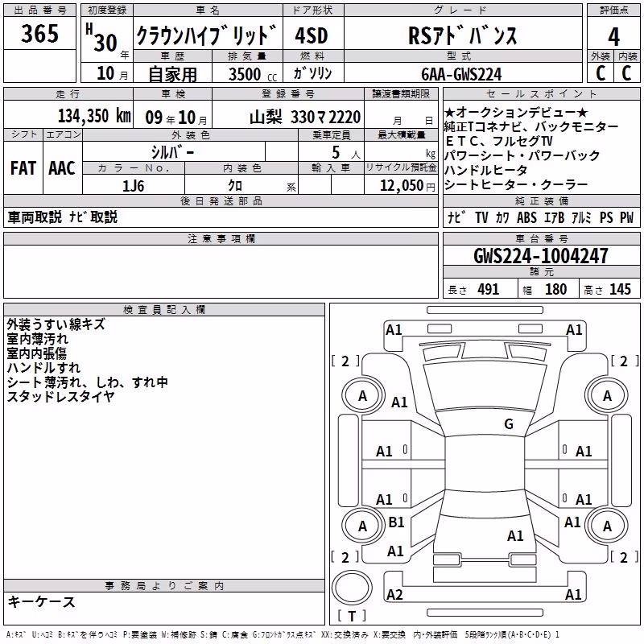Click the seating capacity 5人
This screenshot has height=644, width=644.
(346, 152)
